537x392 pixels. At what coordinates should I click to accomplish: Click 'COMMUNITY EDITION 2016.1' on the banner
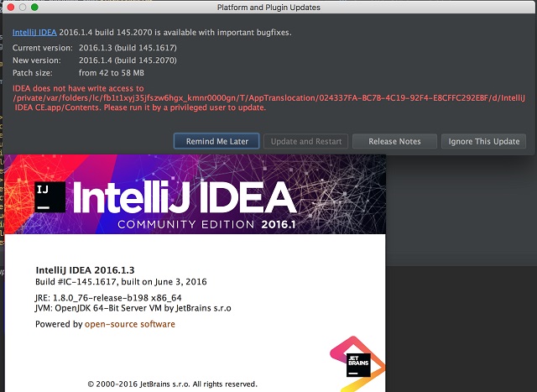(x=206, y=224)
